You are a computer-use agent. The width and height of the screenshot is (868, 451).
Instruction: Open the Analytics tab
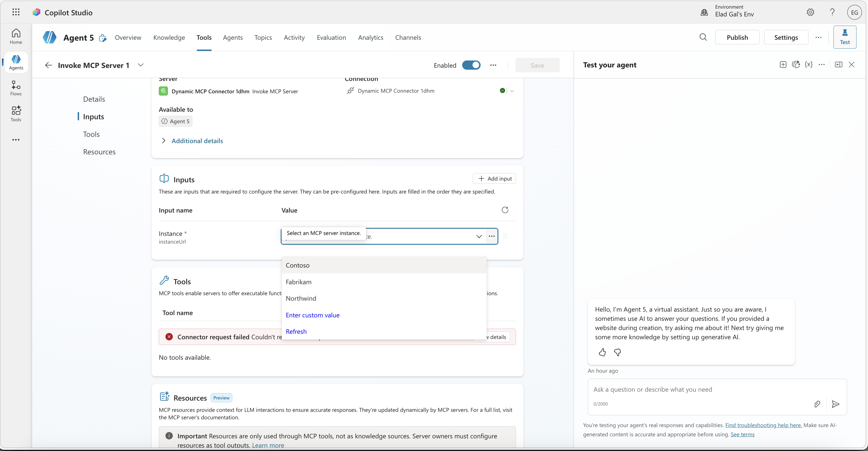(x=370, y=37)
